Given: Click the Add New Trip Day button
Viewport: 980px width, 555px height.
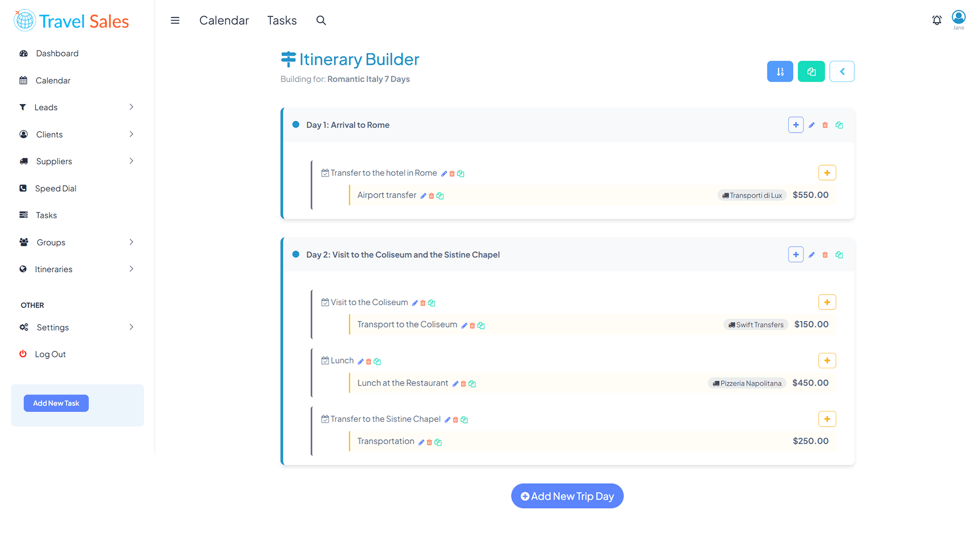Looking at the screenshot, I should pos(567,496).
